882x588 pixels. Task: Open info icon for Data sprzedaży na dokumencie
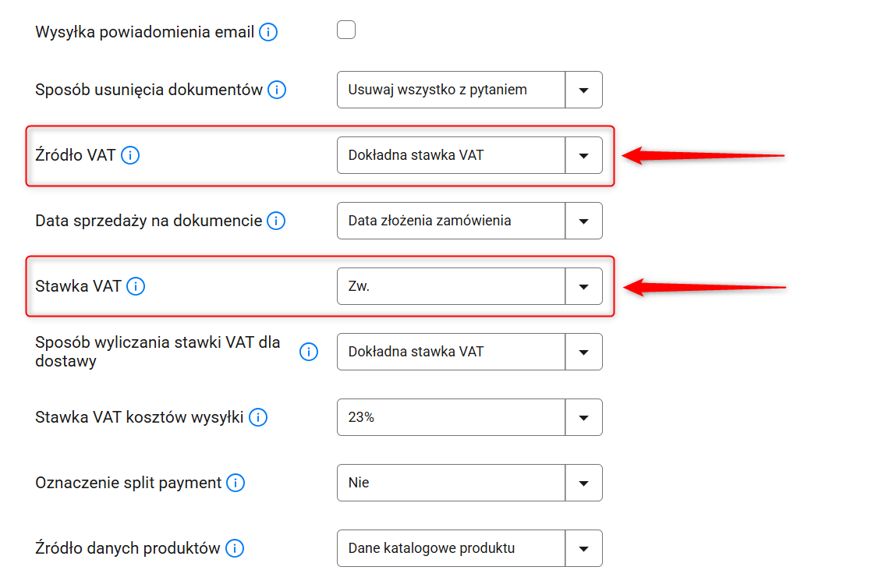276,221
